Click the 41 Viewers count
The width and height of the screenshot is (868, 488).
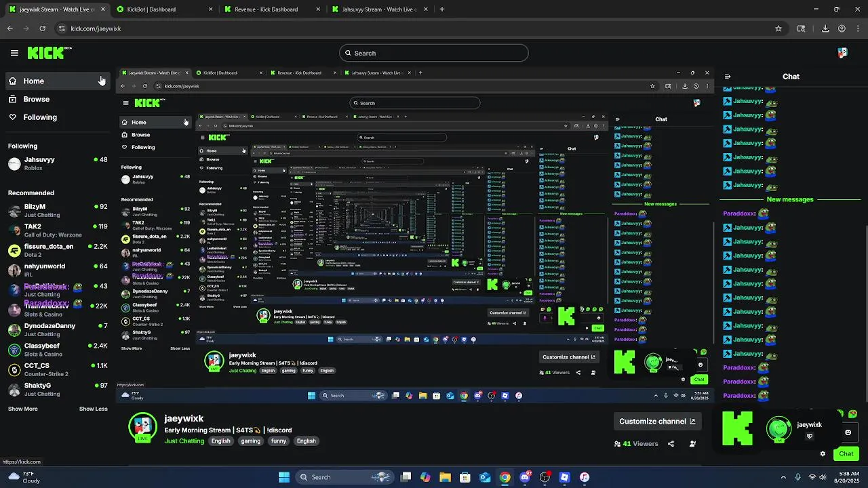click(x=636, y=444)
